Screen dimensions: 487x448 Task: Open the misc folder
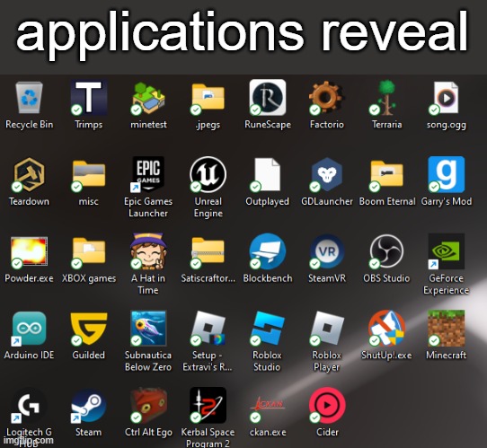tap(89, 174)
